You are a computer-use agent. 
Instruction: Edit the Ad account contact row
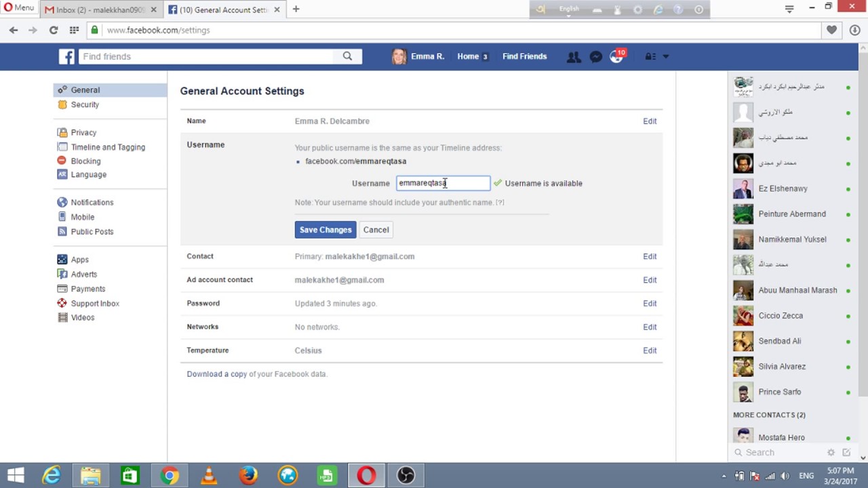(650, 280)
